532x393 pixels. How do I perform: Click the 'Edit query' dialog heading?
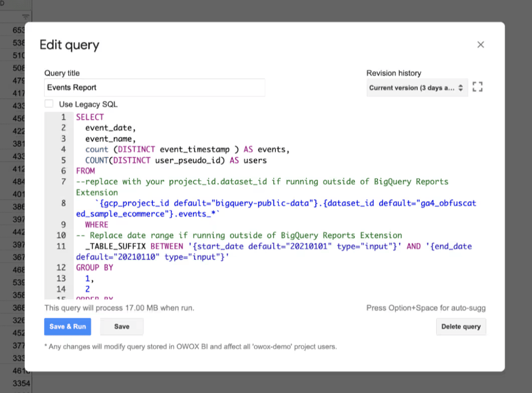click(x=70, y=45)
